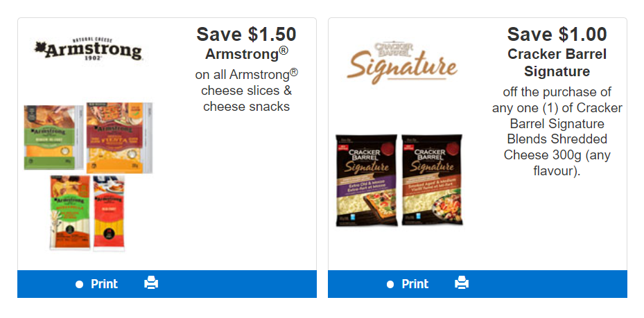Click the bold Armstrong® brand name text
Viewport: 644px width, 318px height.
pyautogui.click(x=246, y=54)
